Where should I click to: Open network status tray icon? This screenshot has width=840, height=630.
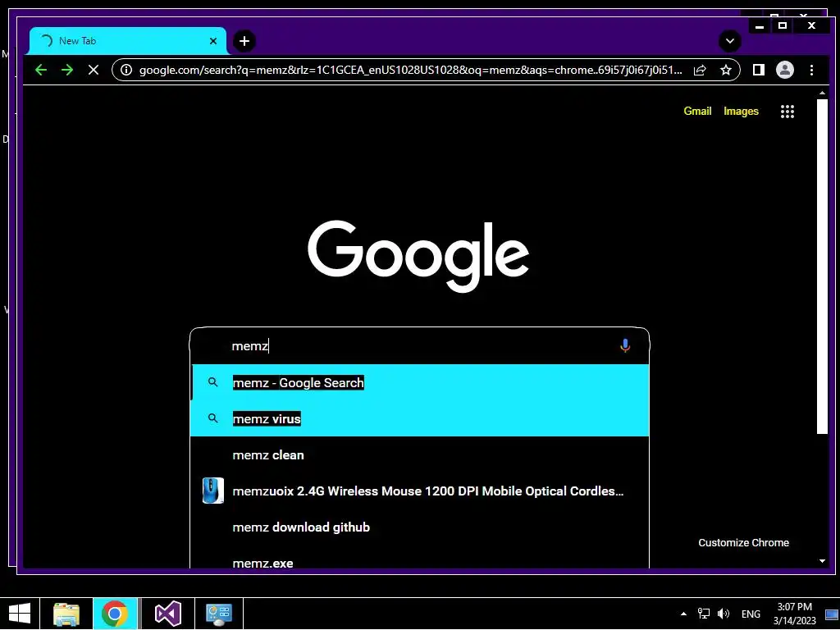click(703, 614)
